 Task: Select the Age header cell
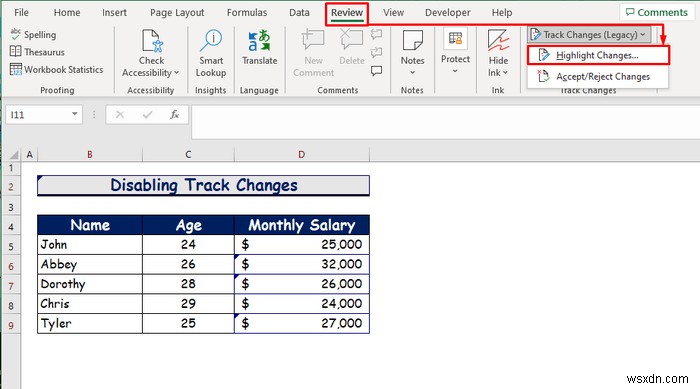pyautogui.click(x=188, y=225)
